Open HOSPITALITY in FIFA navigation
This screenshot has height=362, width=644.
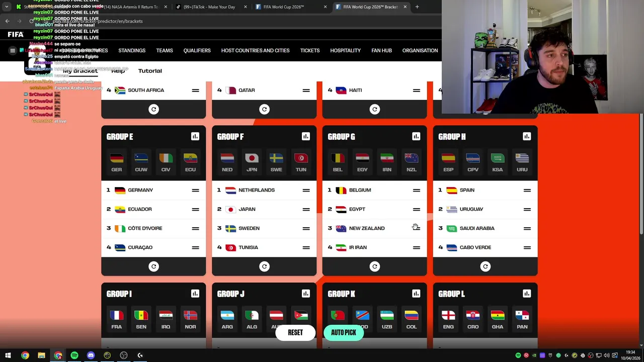(345, 50)
